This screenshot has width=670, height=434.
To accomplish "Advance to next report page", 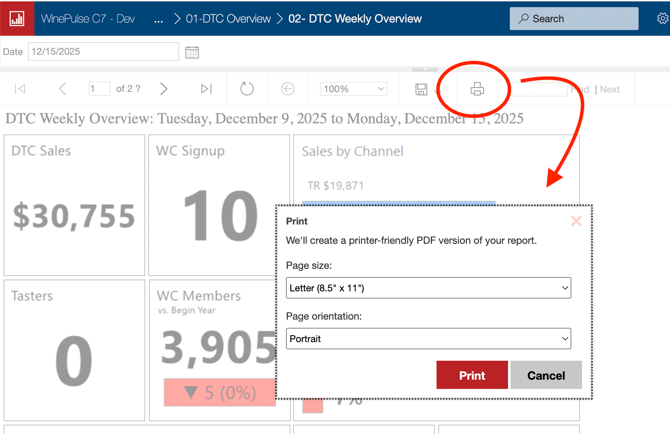I will click(164, 89).
